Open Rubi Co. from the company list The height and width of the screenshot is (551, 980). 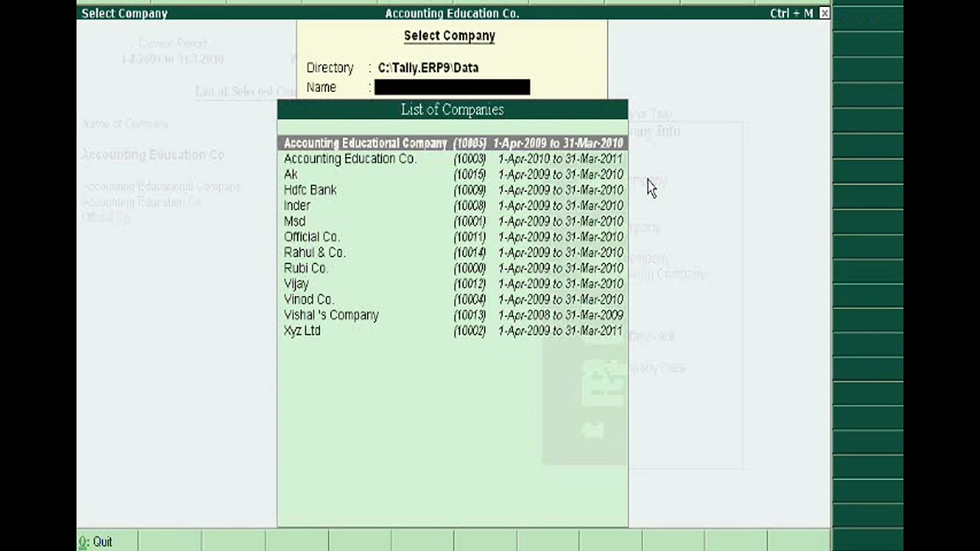pyautogui.click(x=452, y=269)
